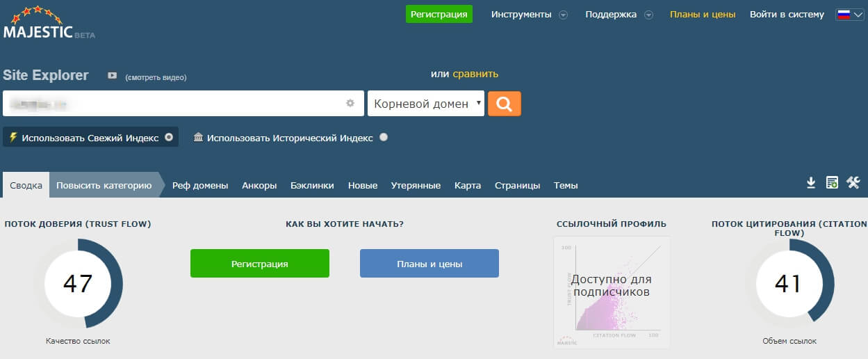Open the Поддержка menu
Viewport: 868px width, 359px height.
pos(611,14)
